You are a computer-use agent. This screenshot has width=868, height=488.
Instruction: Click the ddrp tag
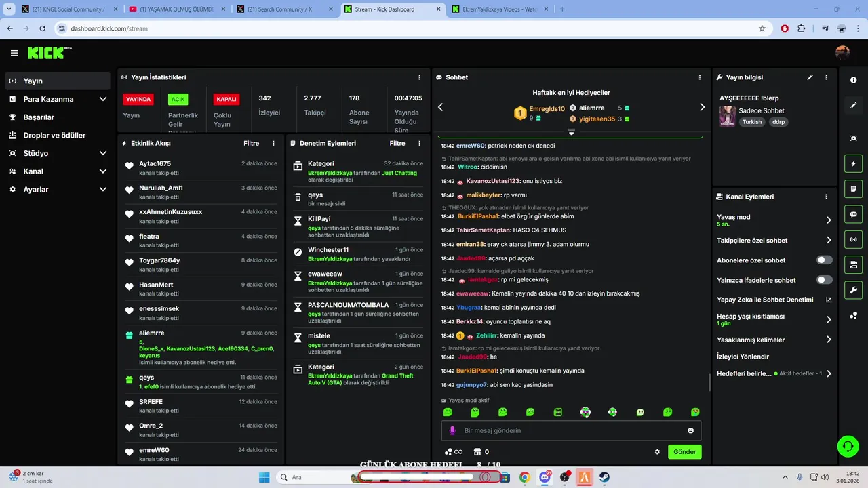click(778, 122)
